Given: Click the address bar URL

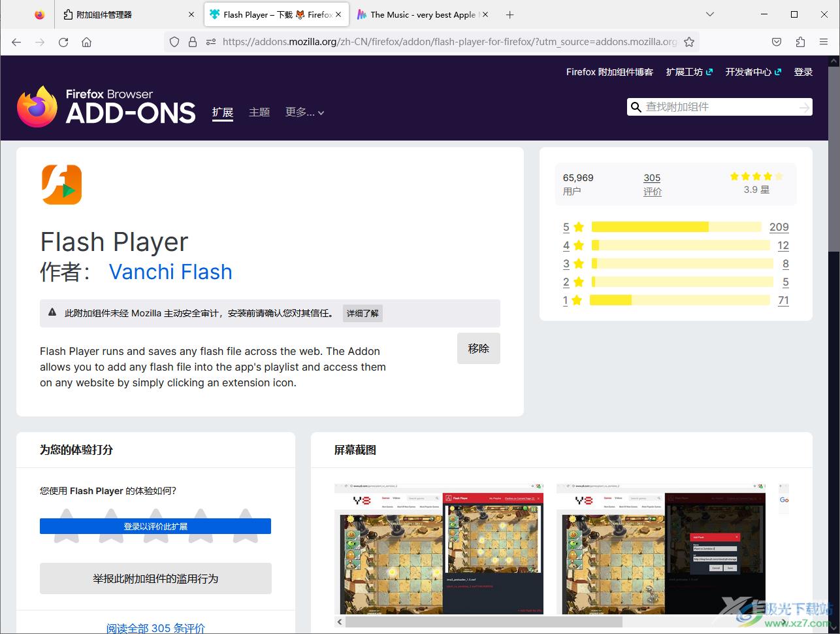Looking at the screenshot, I should click(450, 42).
